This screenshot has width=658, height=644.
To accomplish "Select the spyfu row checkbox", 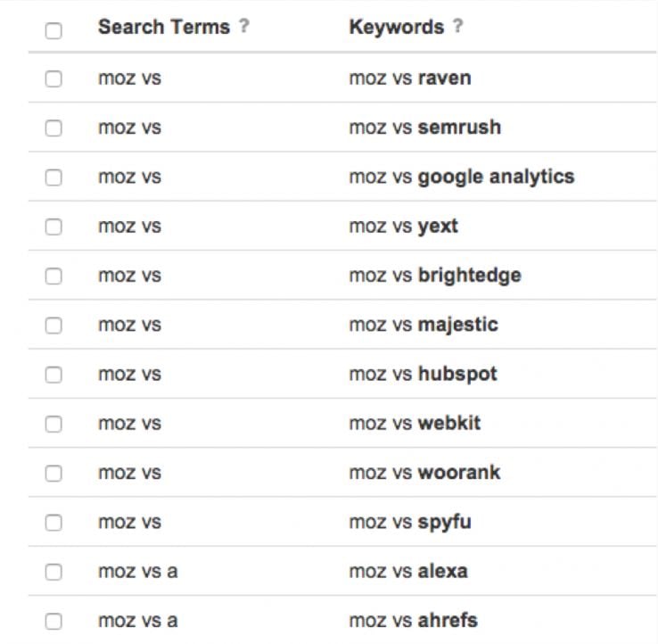I will pos(53,522).
